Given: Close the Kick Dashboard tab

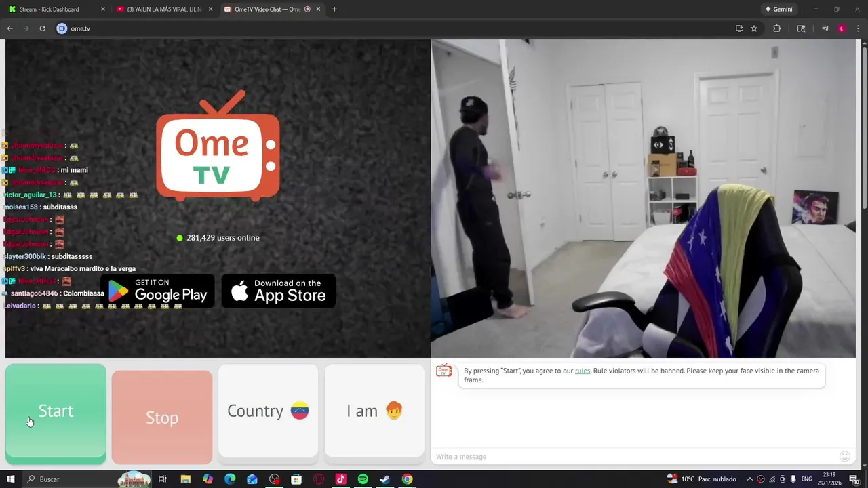Looking at the screenshot, I should (x=103, y=9).
